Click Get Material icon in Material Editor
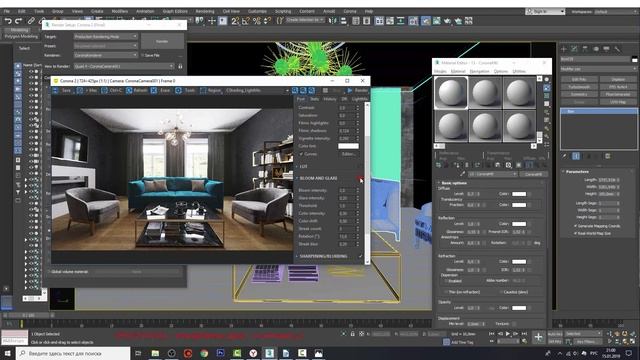The height and width of the screenshot is (360, 640). [x=438, y=165]
